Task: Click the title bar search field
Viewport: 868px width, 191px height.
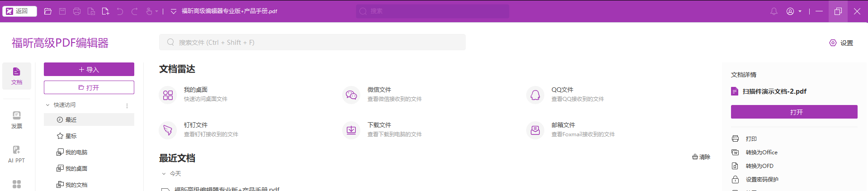Action: coord(432,11)
